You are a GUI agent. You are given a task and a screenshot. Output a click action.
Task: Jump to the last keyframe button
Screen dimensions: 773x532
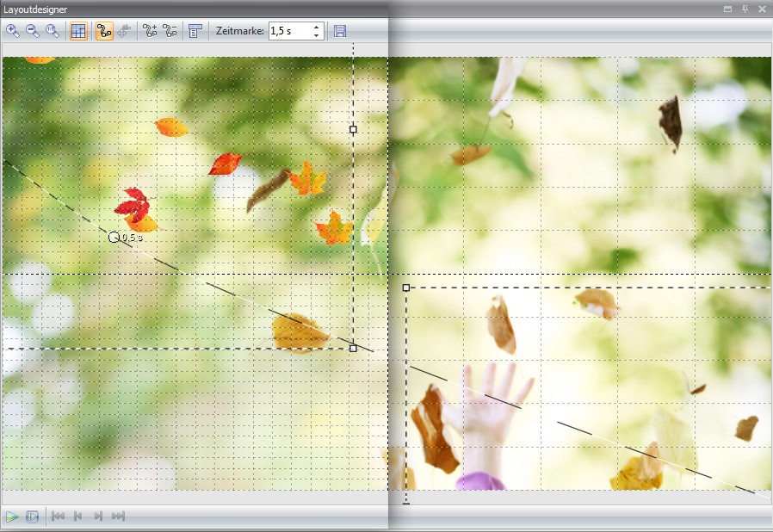coord(119,517)
